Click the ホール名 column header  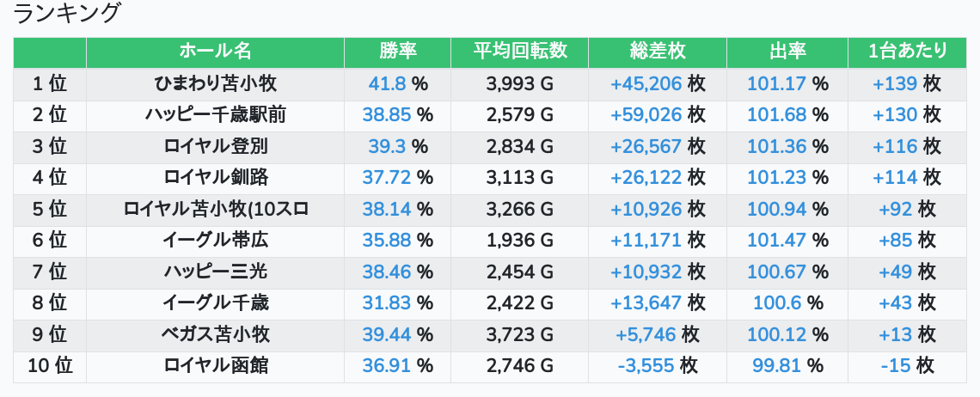215,52
